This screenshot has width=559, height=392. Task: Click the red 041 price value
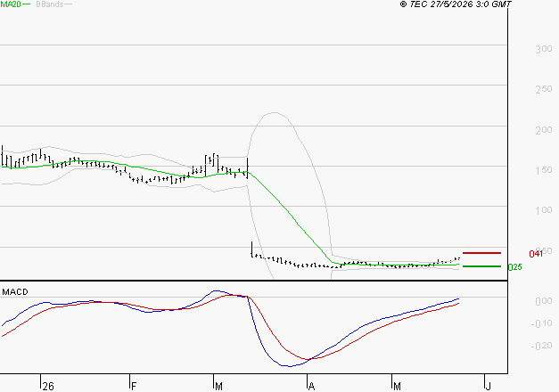tap(536, 254)
